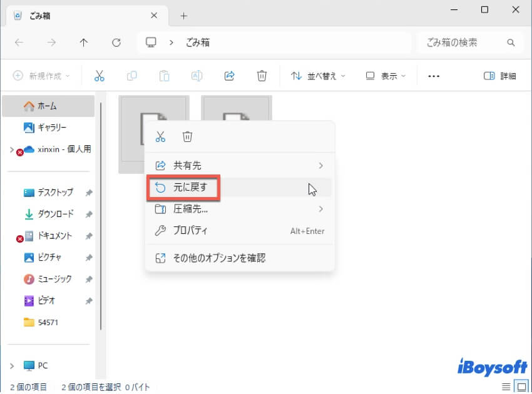
Task: Open the 54571 folder in the sidebar
Action: tap(48, 322)
